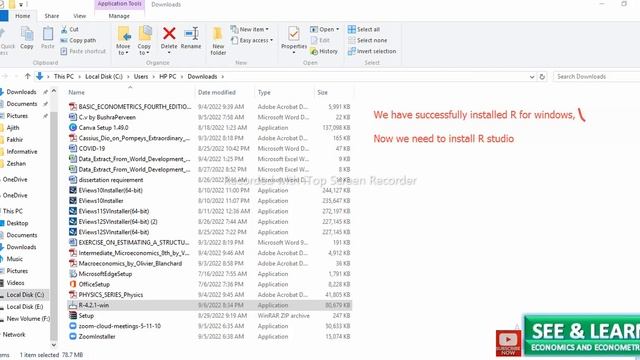Click This PC in address bar
This screenshot has height=360, width=640.
(x=64, y=76)
